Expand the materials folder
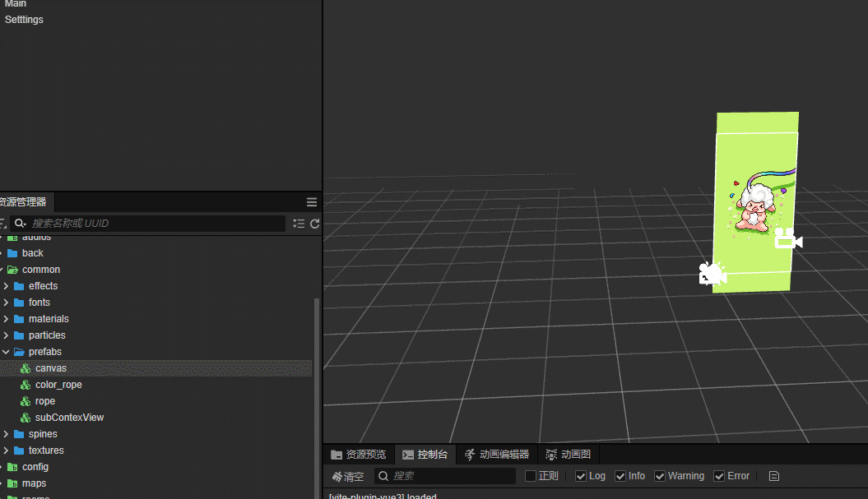The image size is (868, 499). pyautogui.click(x=6, y=319)
